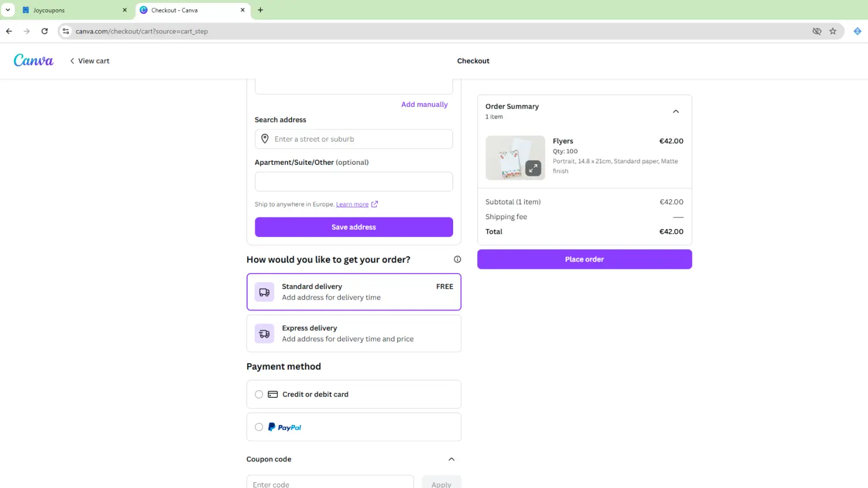Open the Learn more shipping link
Viewport: 868px width, 488px height.
(352, 204)
